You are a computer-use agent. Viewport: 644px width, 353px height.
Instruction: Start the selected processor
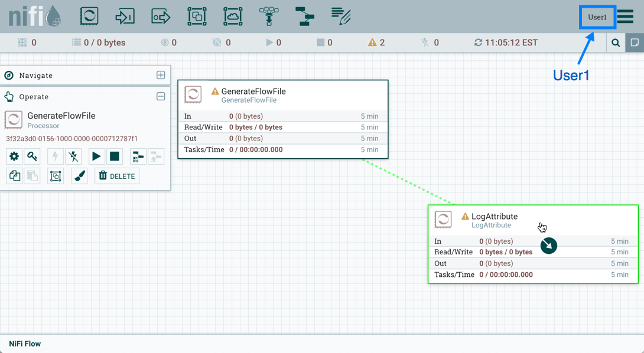(96, 156)
